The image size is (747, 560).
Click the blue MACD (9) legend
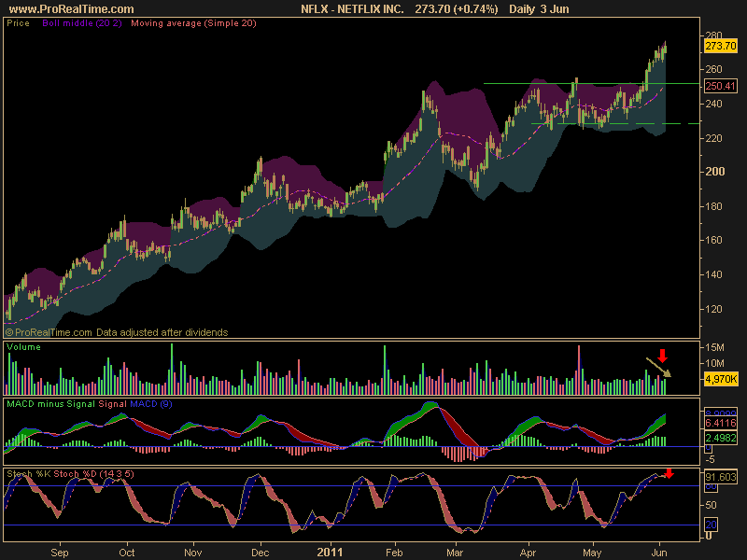(x=151, y=404)
